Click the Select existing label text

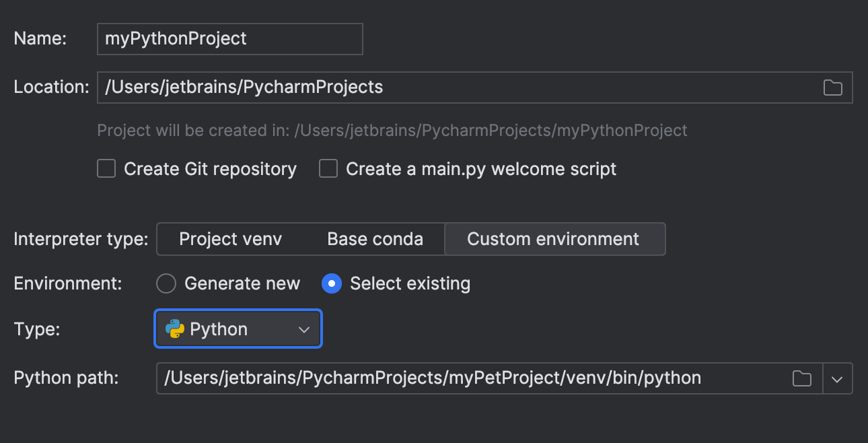410,283
